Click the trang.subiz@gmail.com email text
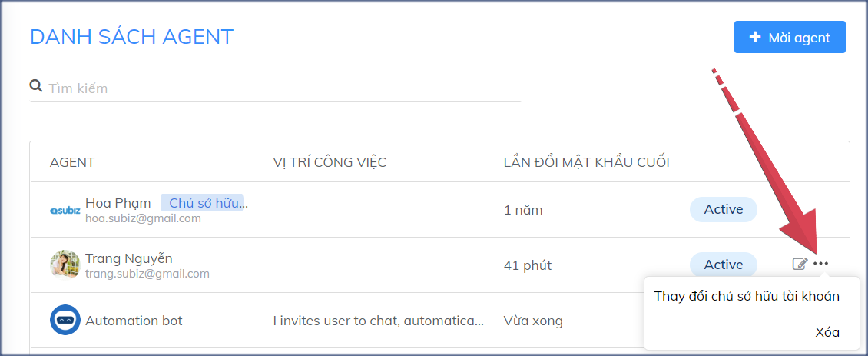The width and height of the screenshot is (868, 356). (147, 273)
